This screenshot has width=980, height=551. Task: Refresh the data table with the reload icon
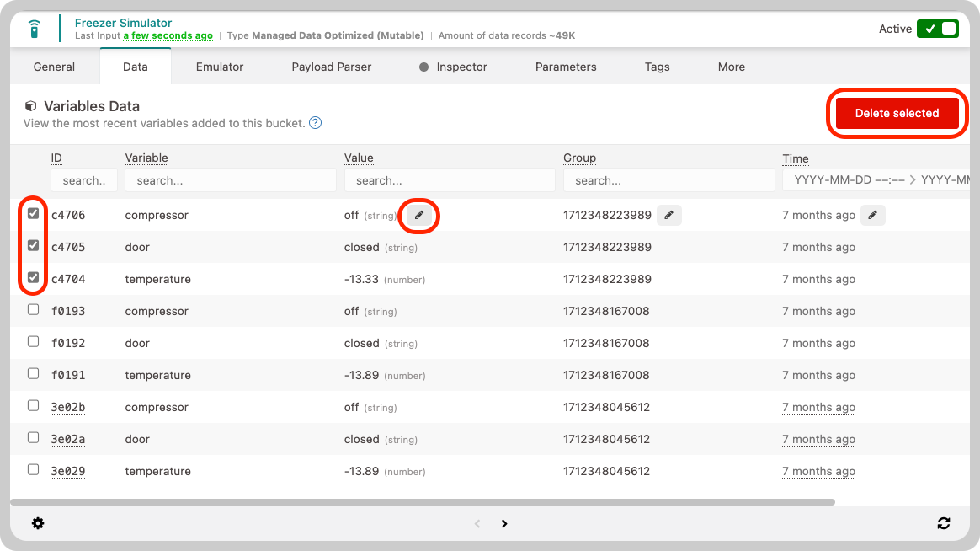coord(944,523)
